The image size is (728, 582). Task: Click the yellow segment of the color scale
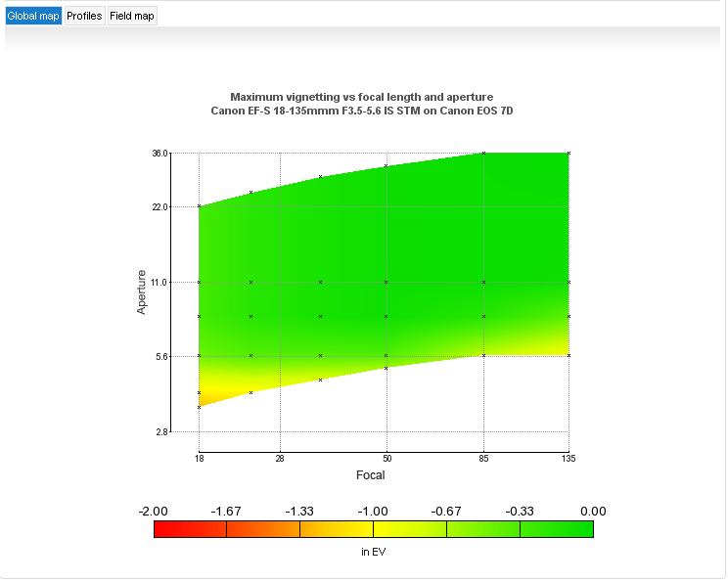pos(410,529)
